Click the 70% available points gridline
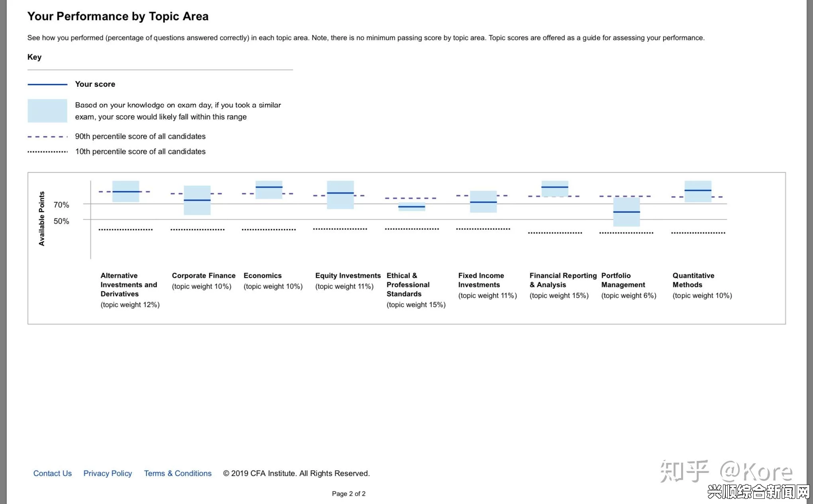The image size is (813, 504). [x=406, y=204]
